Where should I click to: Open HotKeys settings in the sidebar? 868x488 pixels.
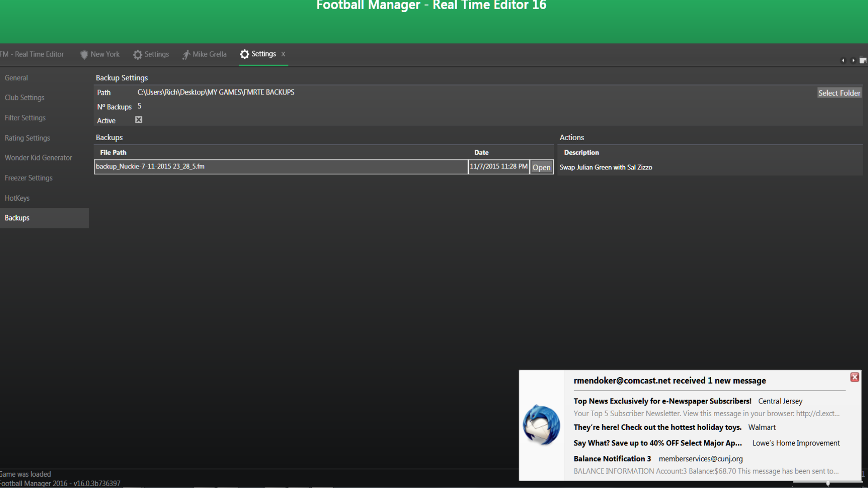pos(44,198)
